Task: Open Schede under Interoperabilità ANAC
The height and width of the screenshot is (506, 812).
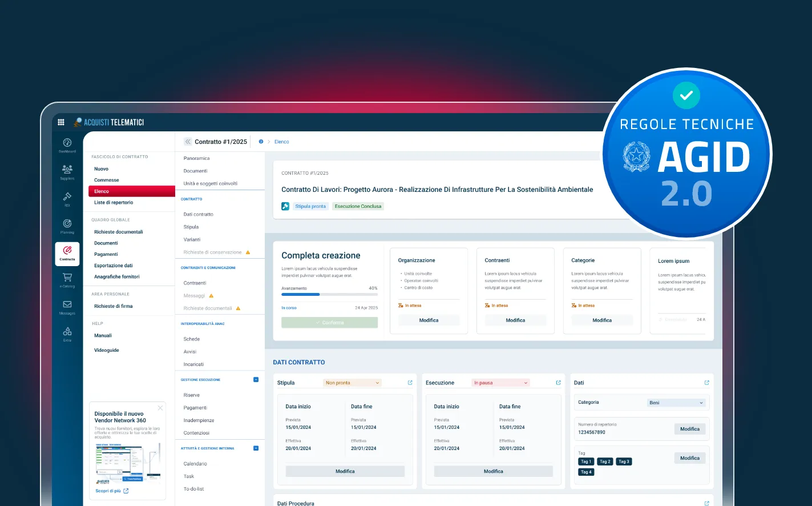Action: (x=192, y=339)
